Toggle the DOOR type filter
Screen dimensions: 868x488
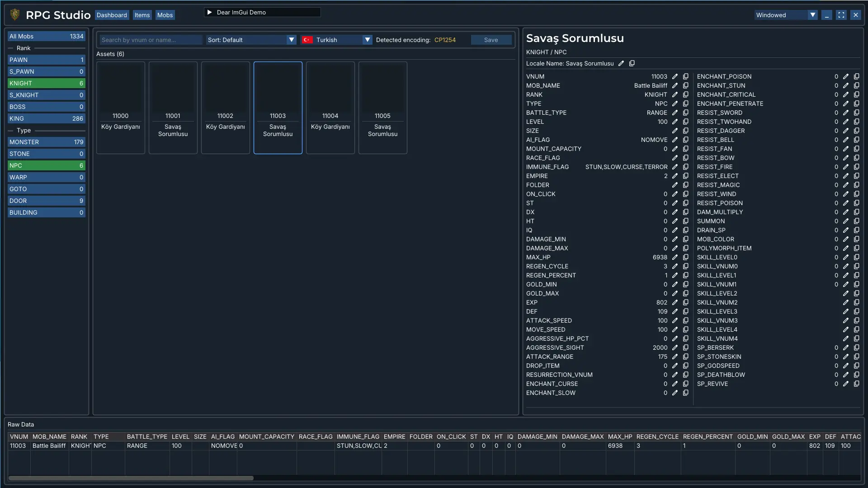pos(47,201)
